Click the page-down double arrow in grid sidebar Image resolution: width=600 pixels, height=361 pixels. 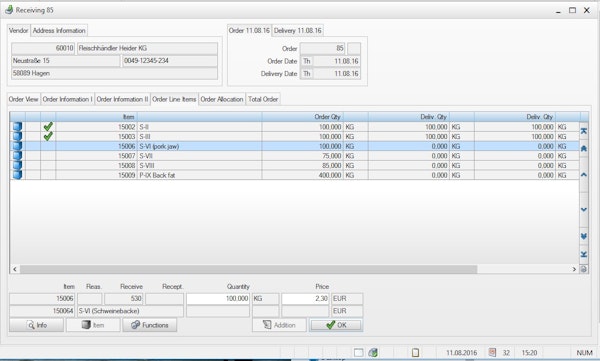pyautogui.click(x=584, y=236)
